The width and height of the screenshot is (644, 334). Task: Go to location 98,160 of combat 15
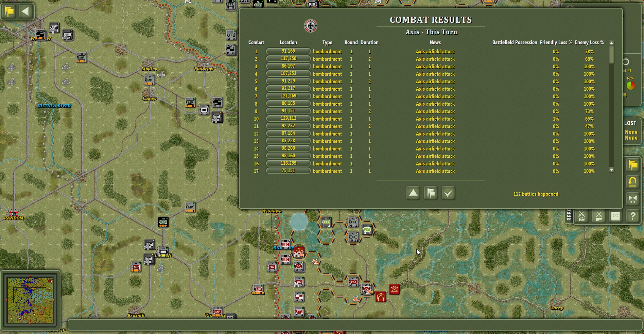(288, 156)
